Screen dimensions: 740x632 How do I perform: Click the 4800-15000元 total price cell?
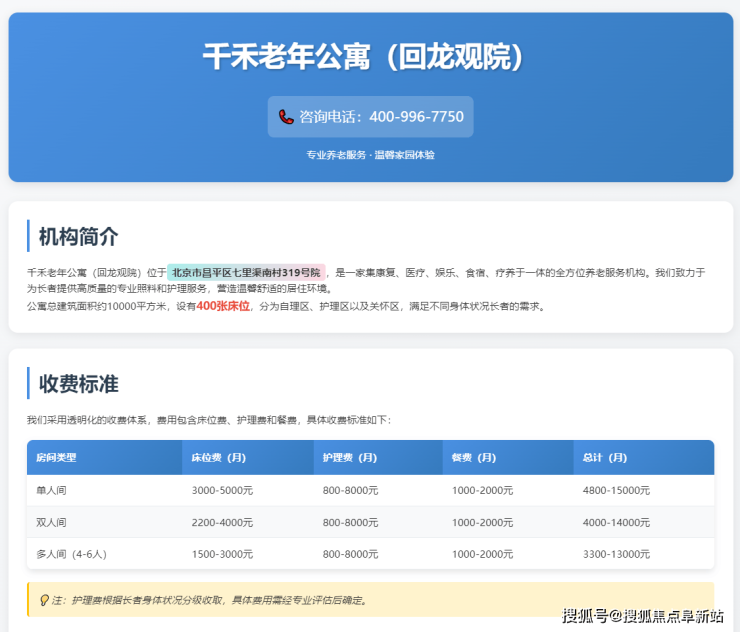pyautogui.click(x=616, y=490)
